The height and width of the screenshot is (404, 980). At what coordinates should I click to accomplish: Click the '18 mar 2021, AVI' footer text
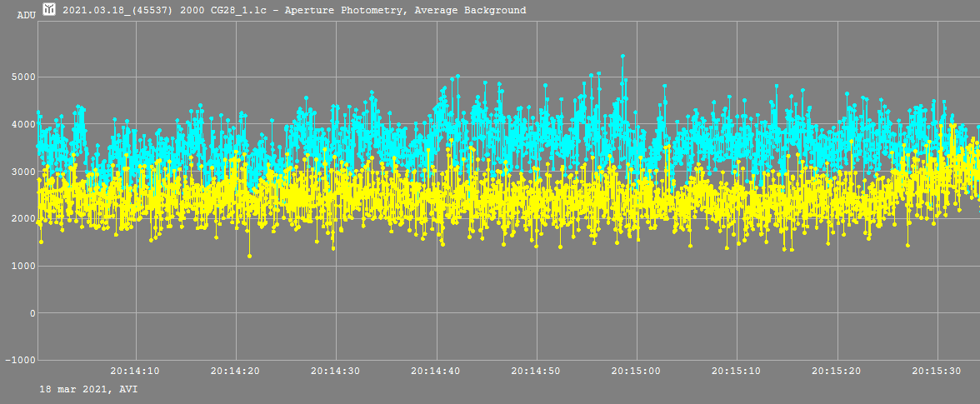coord(88,390)
